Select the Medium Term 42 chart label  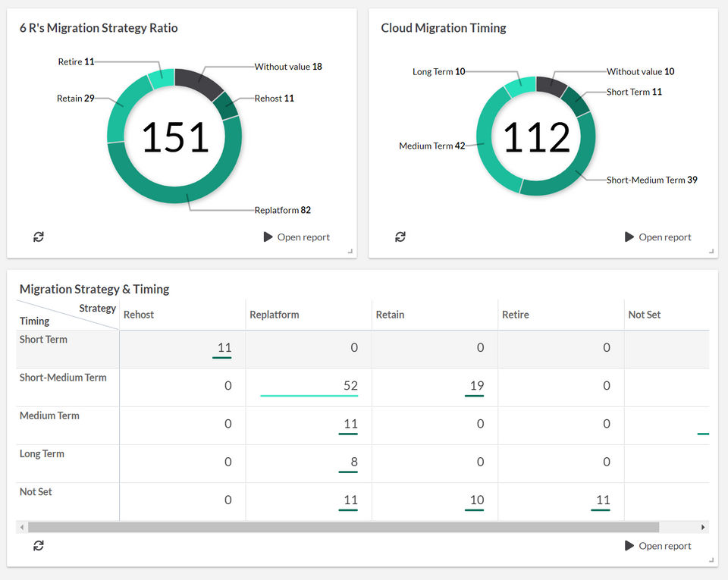431,146
